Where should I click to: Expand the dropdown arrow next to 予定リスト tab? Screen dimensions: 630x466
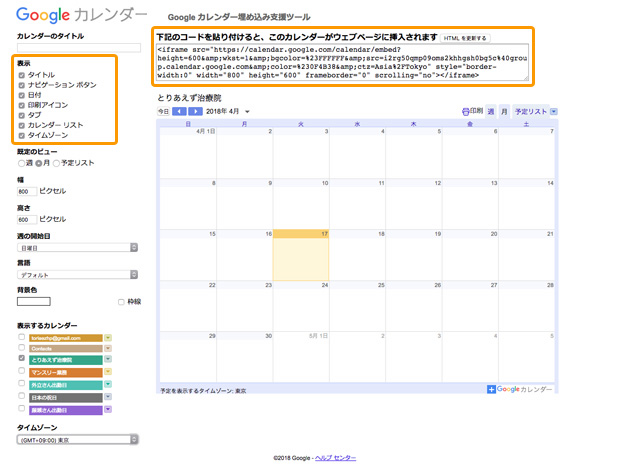[x=554, y=111]
